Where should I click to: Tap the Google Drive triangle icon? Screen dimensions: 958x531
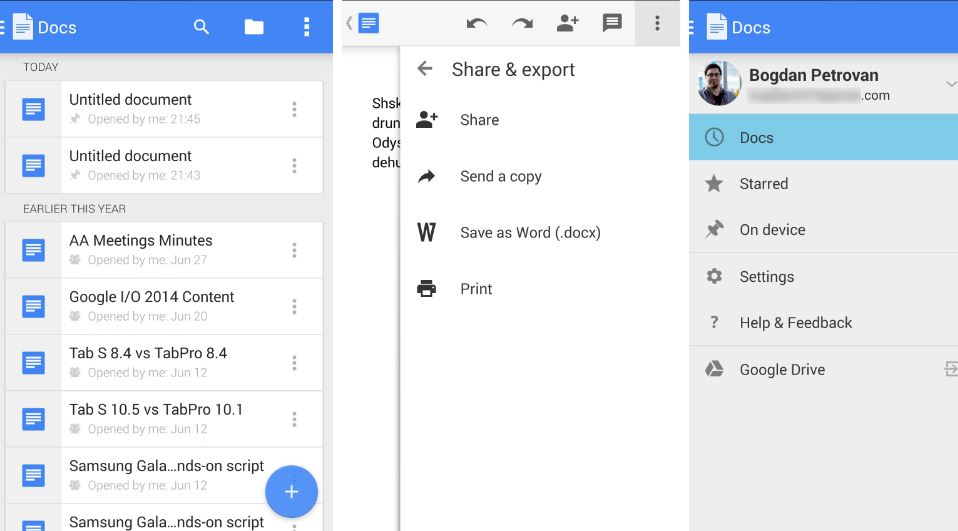coord(714,368)
